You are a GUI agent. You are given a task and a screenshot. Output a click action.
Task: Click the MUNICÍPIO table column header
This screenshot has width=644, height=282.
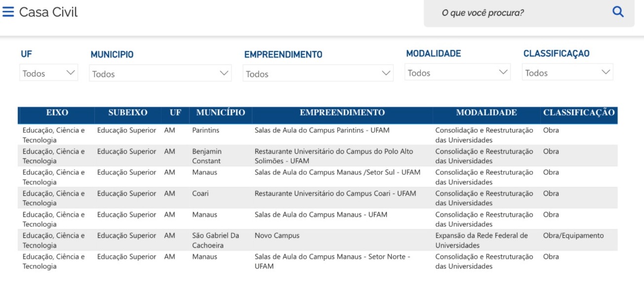pyautogui.click(x=221, y=113)
